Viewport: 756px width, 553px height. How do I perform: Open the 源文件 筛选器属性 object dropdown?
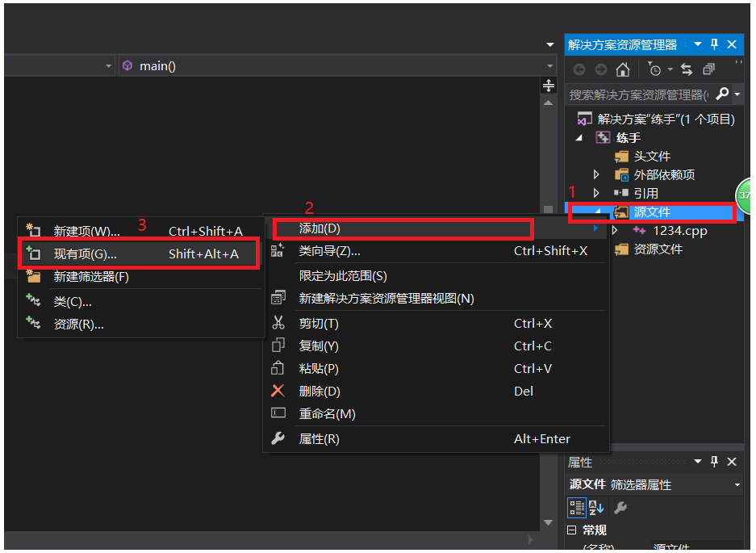[x=737, y=485]
